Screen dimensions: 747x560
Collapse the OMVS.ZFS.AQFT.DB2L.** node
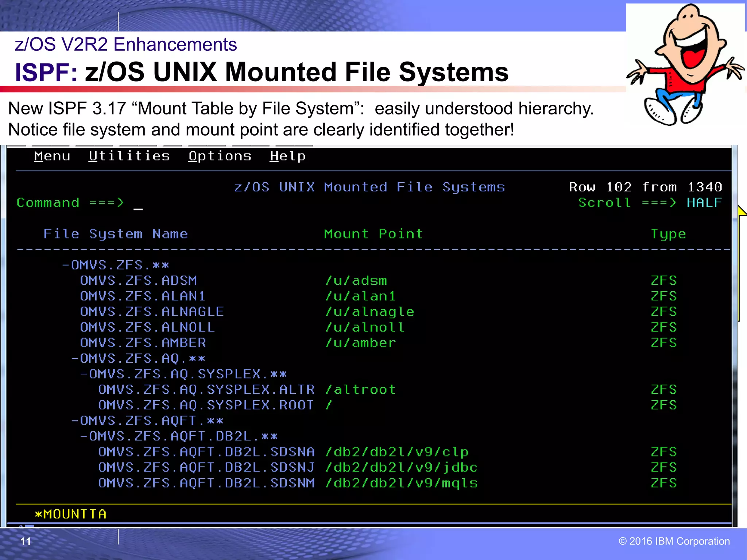84,436
